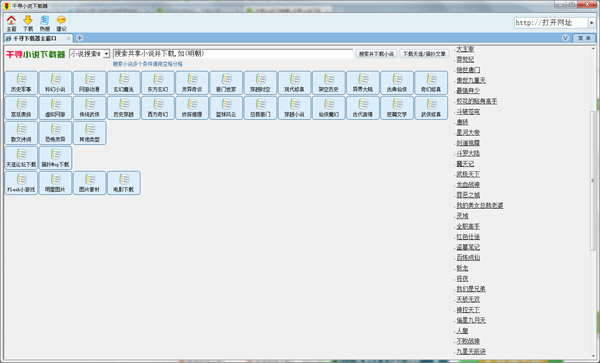Open the 现代修真 category tile
Viewport: 600px width, 363px height.
295,83
